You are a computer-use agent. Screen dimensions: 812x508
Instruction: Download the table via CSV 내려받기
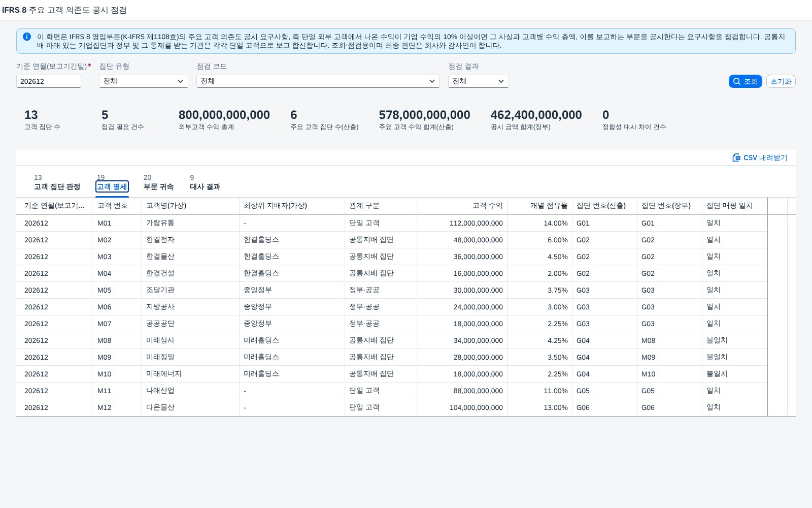tap(760, 157)
